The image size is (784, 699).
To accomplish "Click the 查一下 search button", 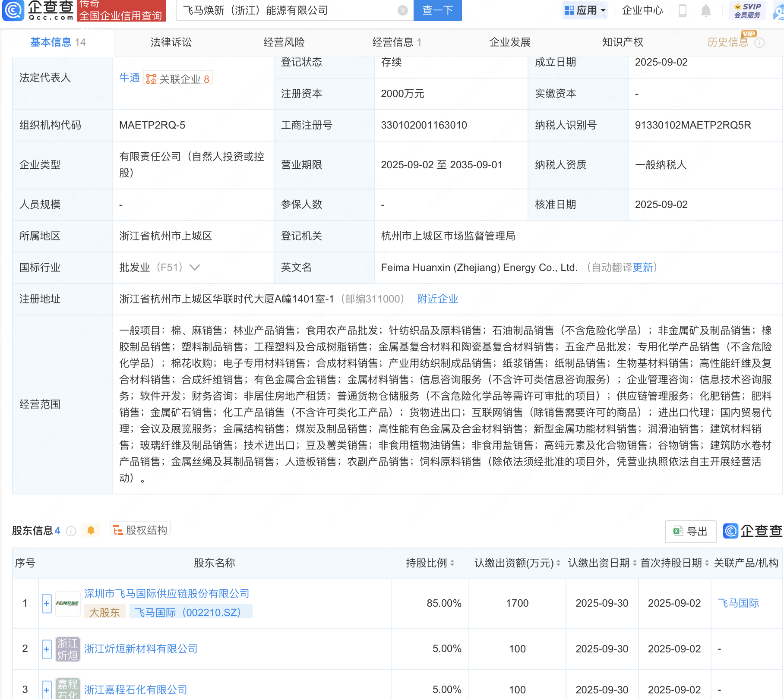I will [438, 10].
